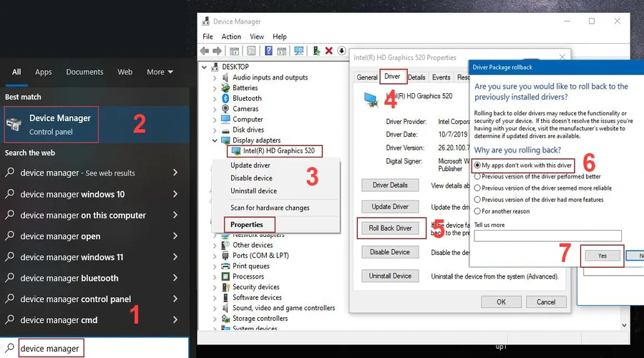Click the Batteries icon in device tree
The image size is (644, 358).
point(225,87)
